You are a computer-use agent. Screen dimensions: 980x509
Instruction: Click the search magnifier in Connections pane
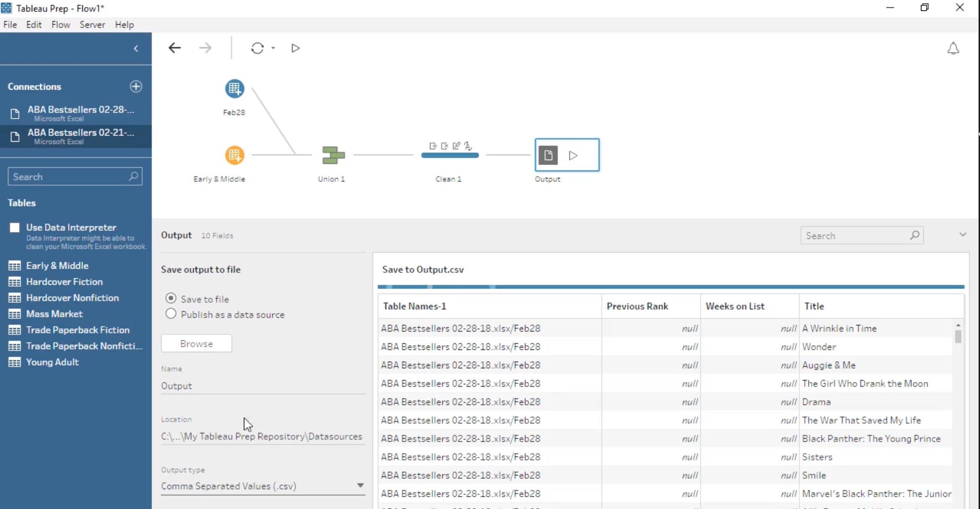coord(133,176)
